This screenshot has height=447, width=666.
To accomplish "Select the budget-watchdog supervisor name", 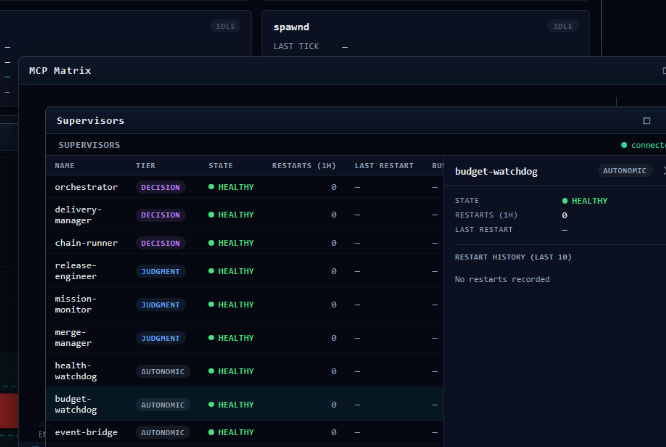I will tap(76, 405).
